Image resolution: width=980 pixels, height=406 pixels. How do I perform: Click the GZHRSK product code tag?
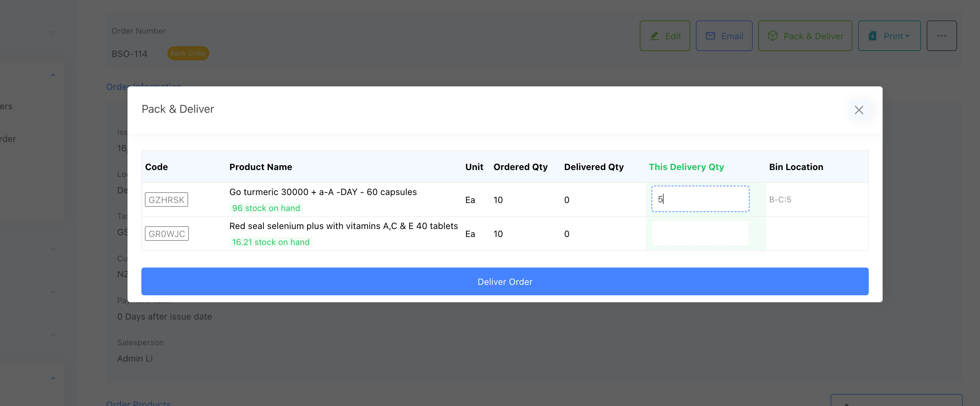click(x=166, y=200)
